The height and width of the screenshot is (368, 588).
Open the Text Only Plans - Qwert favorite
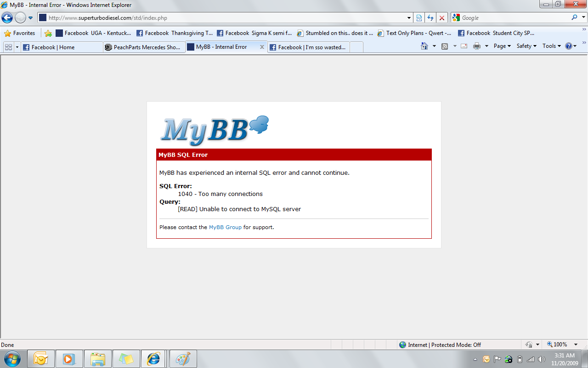tap(414, 33)
